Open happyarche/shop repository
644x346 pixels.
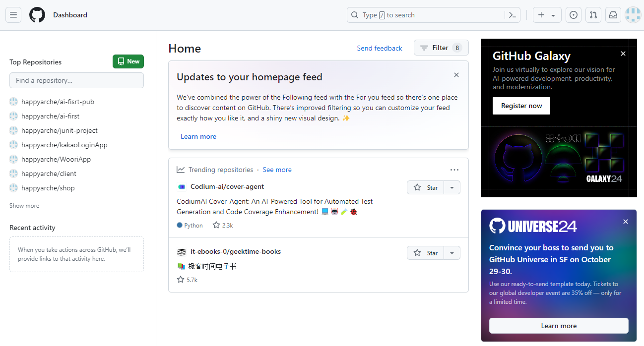point(48,188)
